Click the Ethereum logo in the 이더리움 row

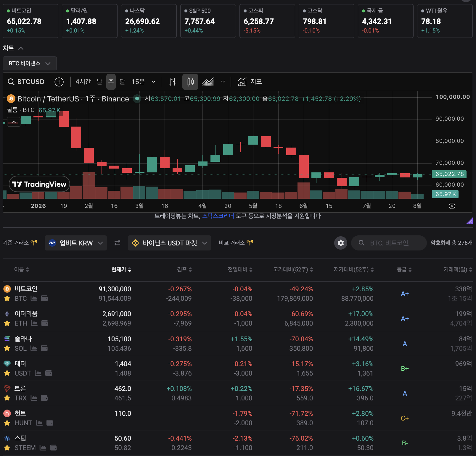coord(7,314)
